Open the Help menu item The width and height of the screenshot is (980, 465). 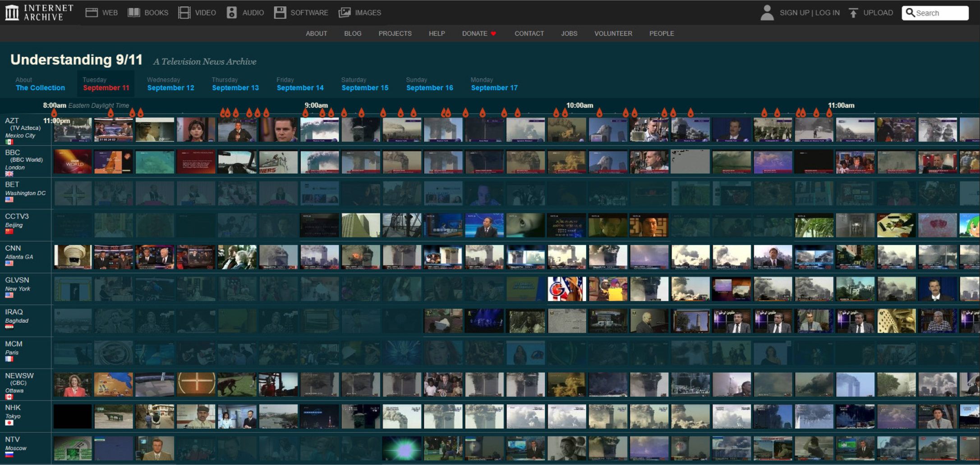coord(437,34)
